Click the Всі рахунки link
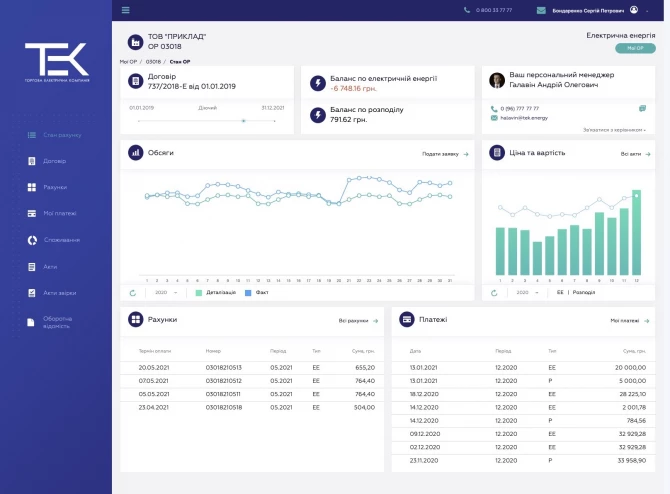The height and width of the screenshot is (494, 670). tap(358, 321)
